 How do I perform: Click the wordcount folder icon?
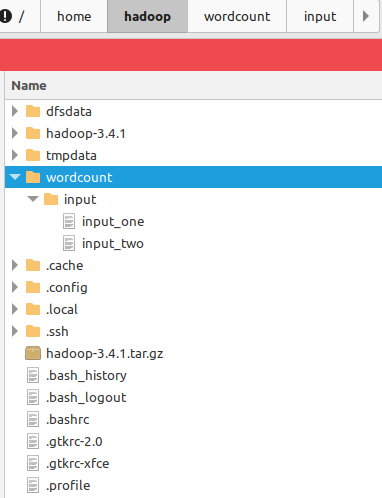tap(33, 177)
